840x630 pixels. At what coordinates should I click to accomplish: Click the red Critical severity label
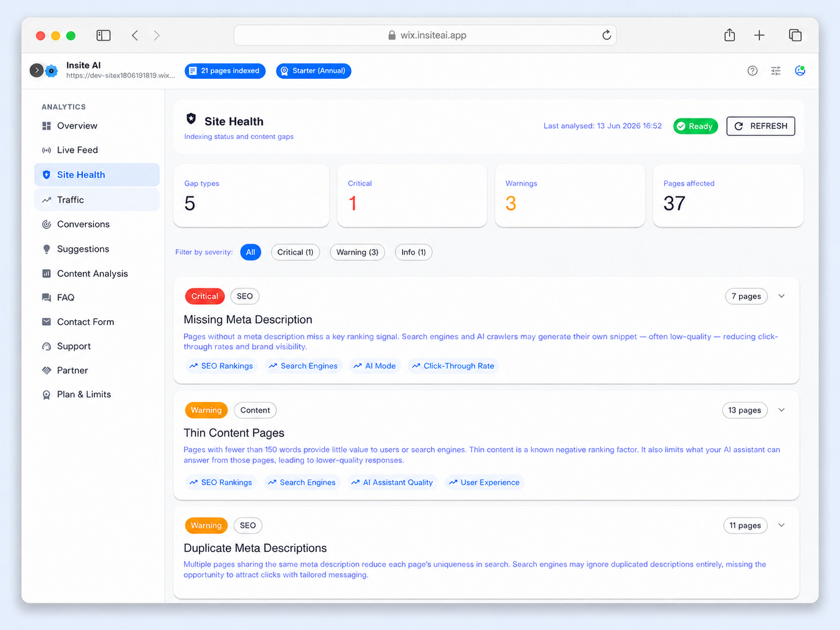tap(205, 296)
